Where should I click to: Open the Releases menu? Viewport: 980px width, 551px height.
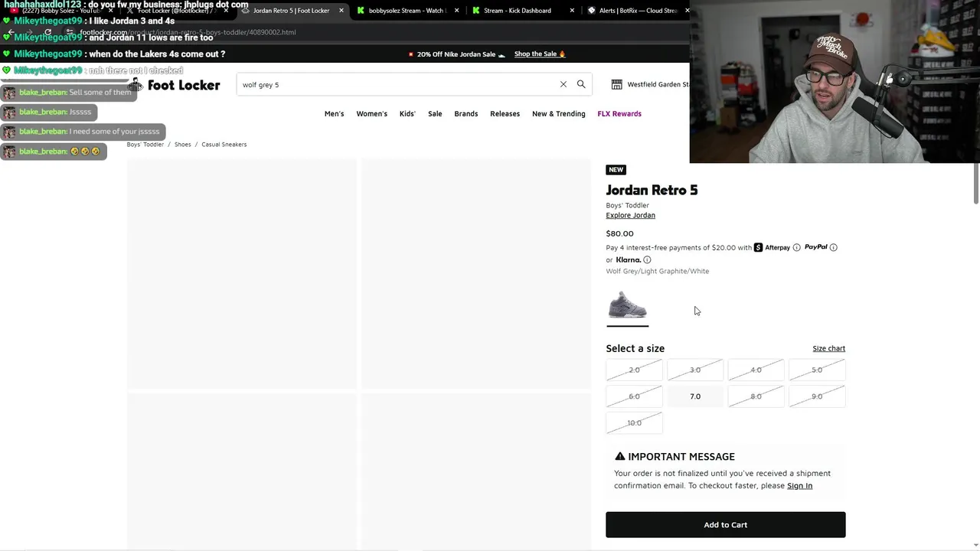[505, 114]
